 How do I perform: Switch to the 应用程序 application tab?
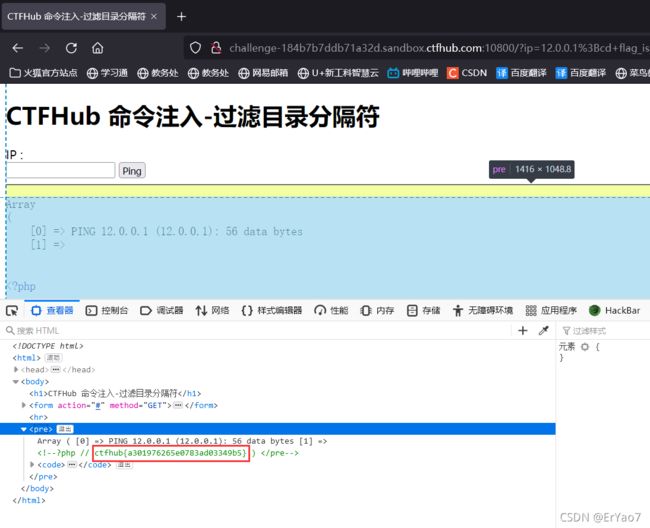(551, 310)
